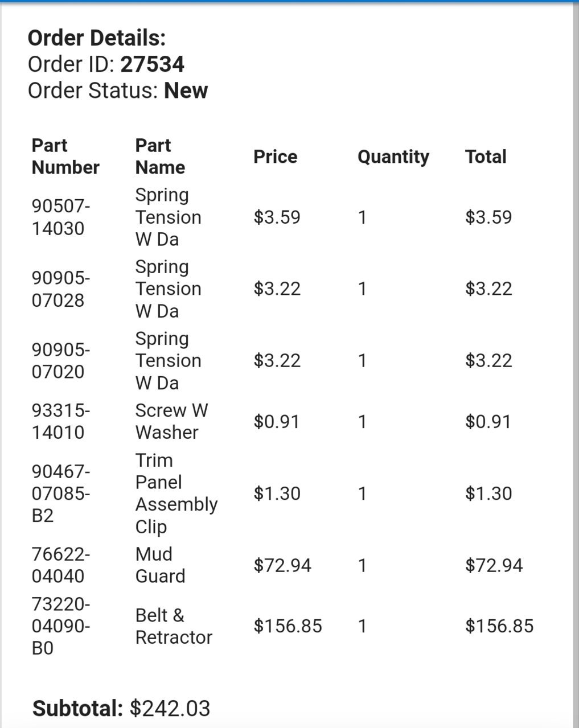The image size is (579, 728).
Task: Click the Subtotal $242.03 line
Action: (121, 709)
